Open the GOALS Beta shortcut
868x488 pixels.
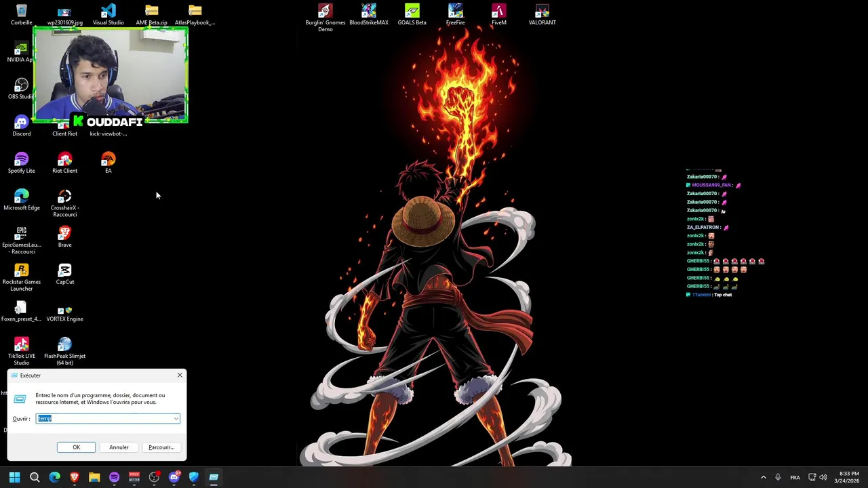click(412, 14)
